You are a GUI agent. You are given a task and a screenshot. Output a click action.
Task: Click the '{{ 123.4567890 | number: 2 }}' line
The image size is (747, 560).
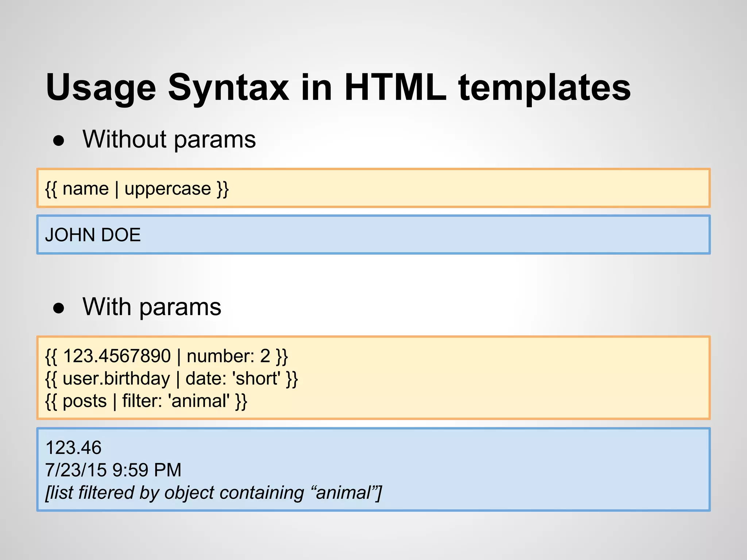tap(167, 356)
